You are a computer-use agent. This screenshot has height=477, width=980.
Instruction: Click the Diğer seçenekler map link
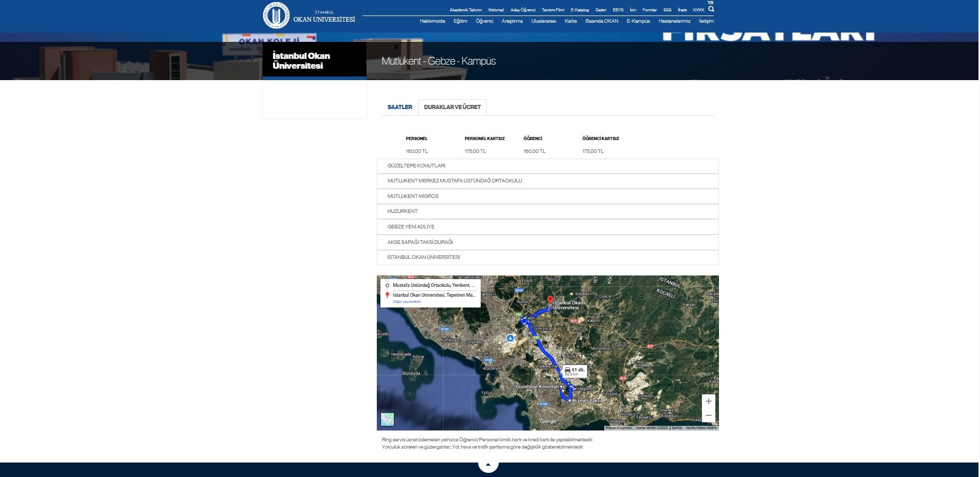407,302
